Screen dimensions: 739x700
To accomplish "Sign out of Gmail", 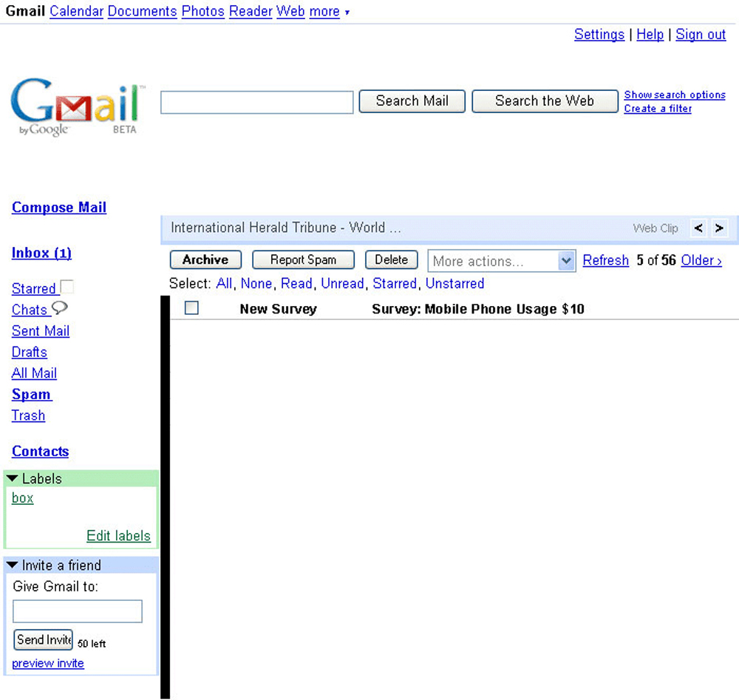I will [x=701, y=34].
